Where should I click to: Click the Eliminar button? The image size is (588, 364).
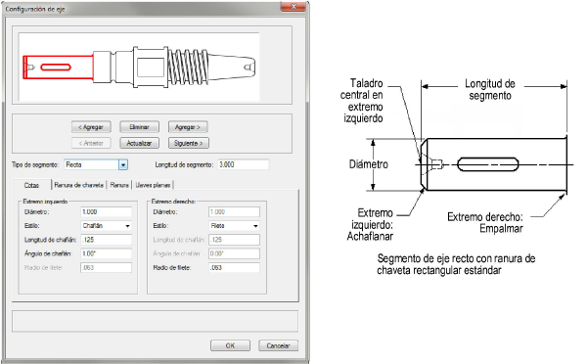coord(140,127)
